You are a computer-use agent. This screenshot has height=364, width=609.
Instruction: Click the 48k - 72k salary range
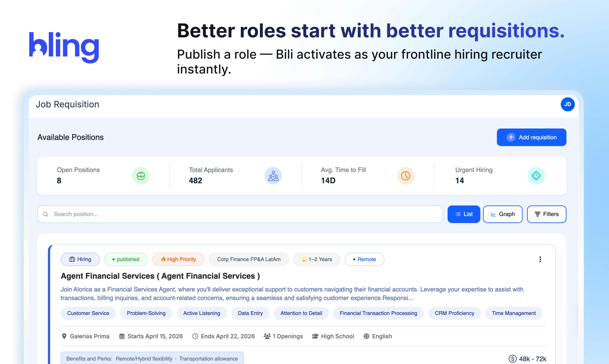533,359
